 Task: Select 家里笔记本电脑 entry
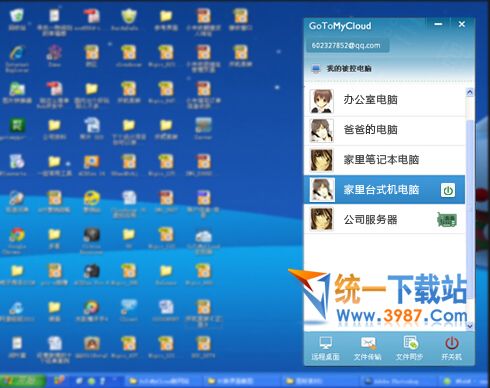(385, 160)
